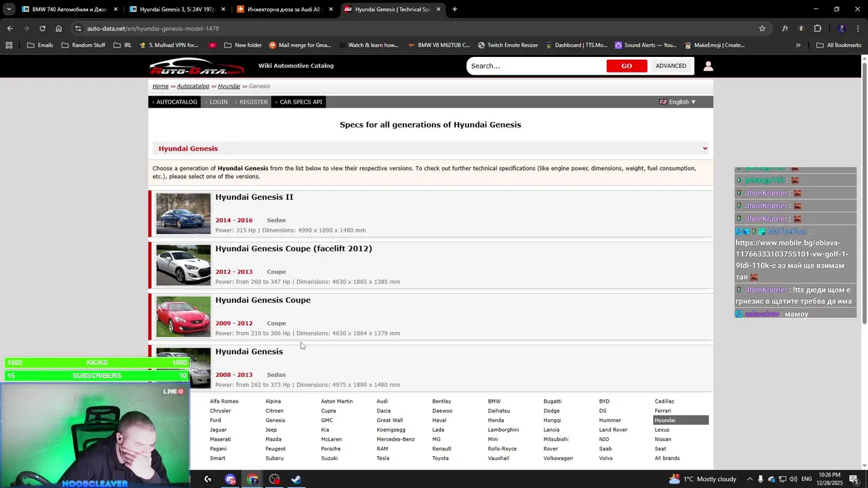Open the YouTube bookmark icon
This screenshot has width=868, height=488.
(212, 45)
